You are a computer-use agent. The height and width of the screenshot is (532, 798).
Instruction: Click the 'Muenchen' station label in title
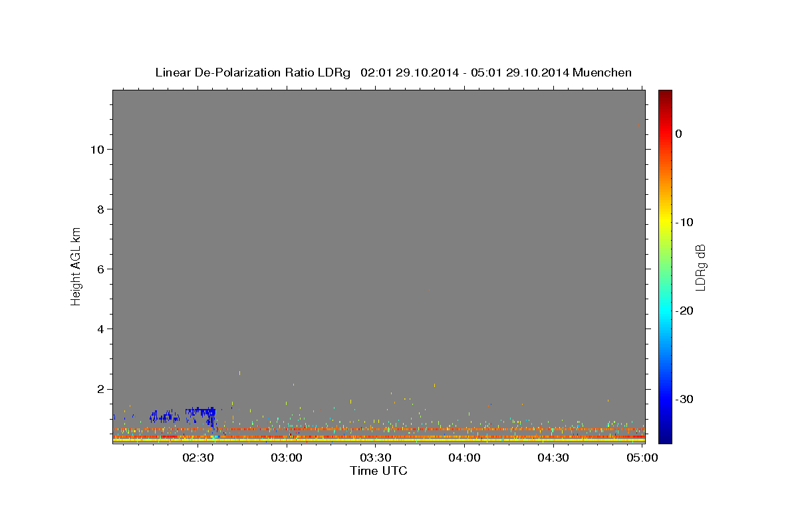click(602, 72)
